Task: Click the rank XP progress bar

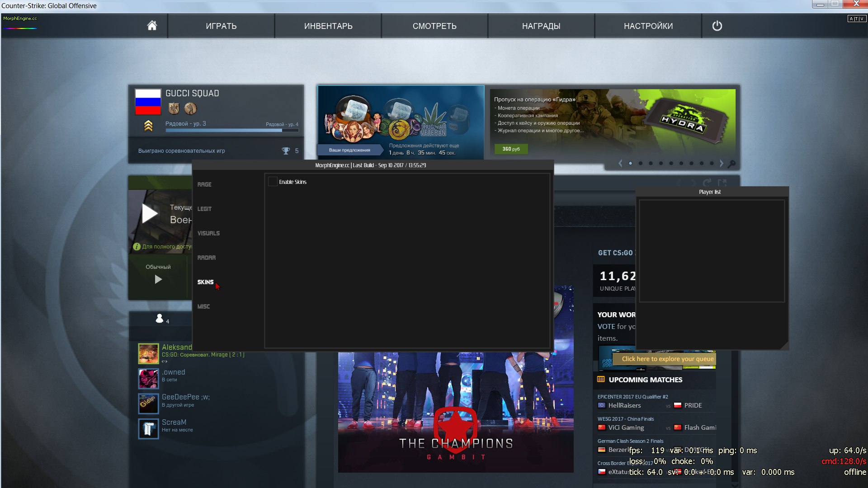Action: click(x=232, y=130)
